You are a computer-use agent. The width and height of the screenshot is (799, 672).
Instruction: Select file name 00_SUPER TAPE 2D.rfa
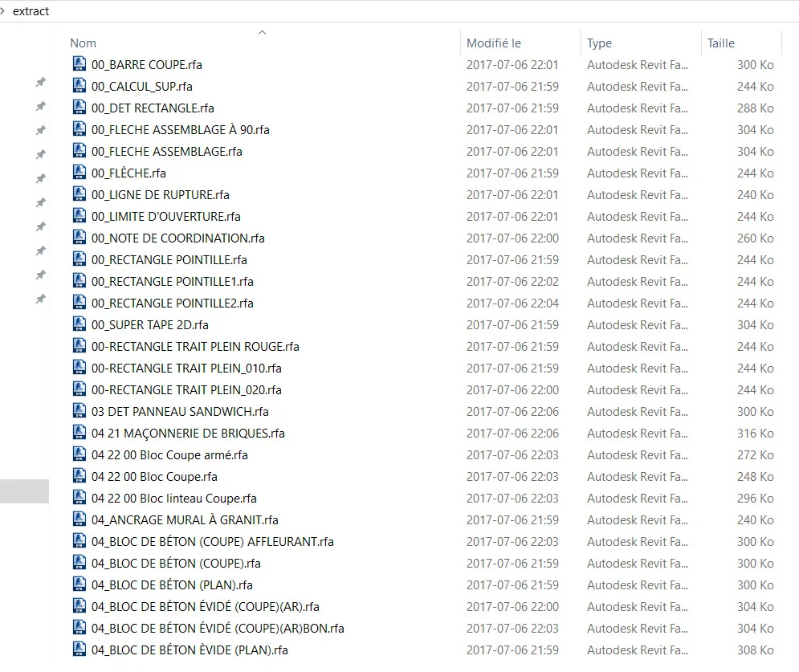150,324
